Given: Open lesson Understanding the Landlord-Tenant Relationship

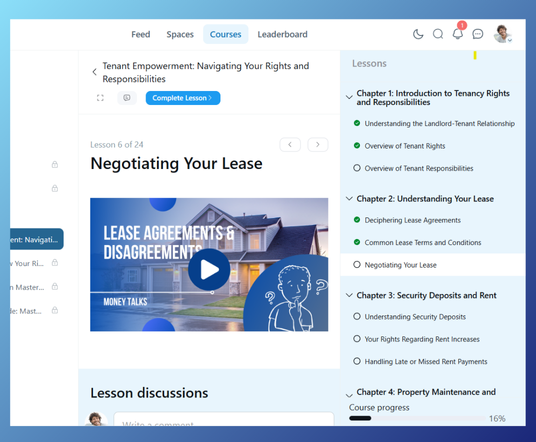Looking at the screenshot, I should [x=440, y=123].
